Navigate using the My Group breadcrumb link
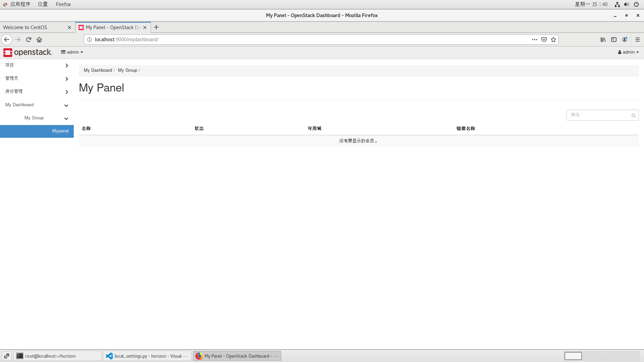Viewport: 644px width, 362px height. click(x=127, y=70)
